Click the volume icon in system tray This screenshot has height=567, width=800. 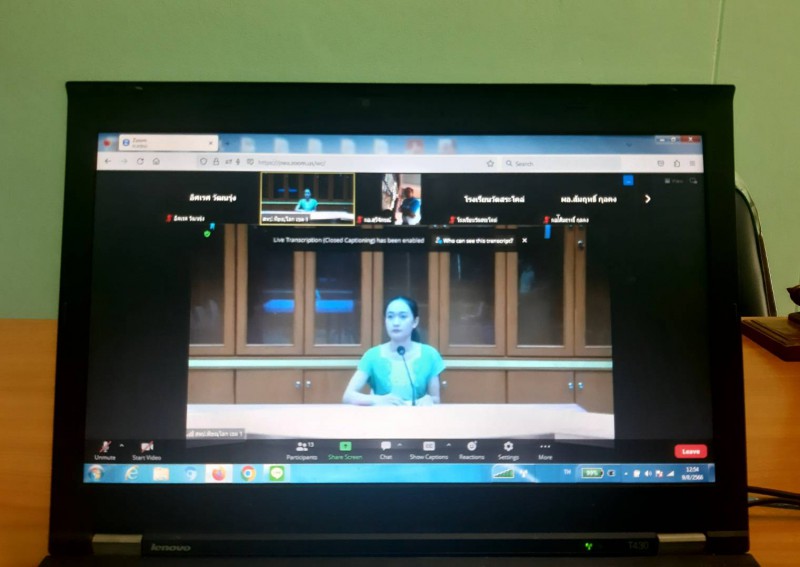[648, 474]
